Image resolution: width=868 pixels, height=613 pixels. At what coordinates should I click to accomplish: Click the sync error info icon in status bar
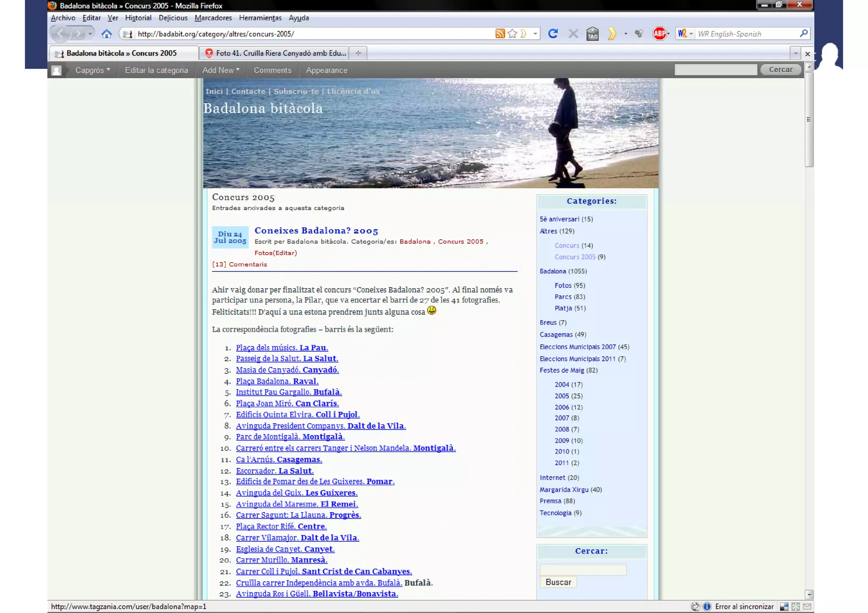click(707, 607)
